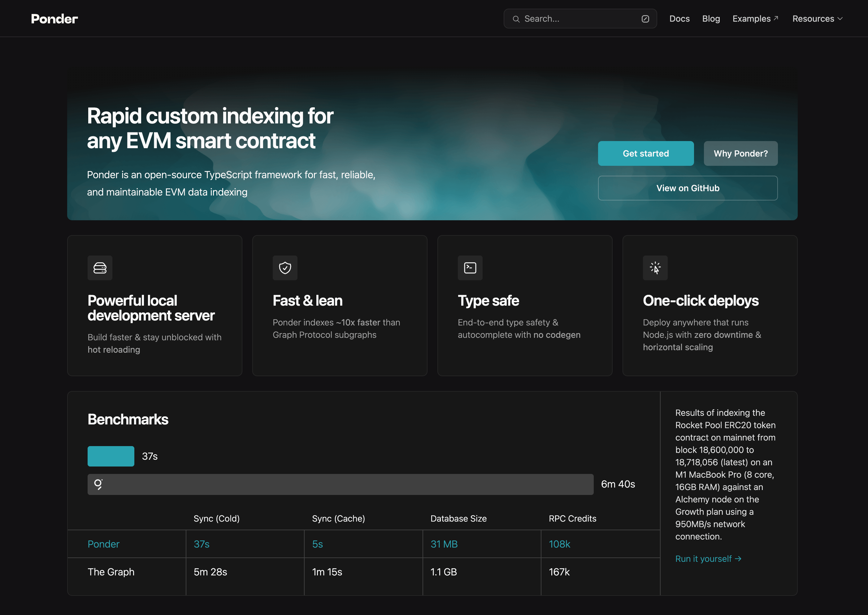The image size is (868, 615).
Task: Click the 6m 40s bar label
Action: [618, 484]
